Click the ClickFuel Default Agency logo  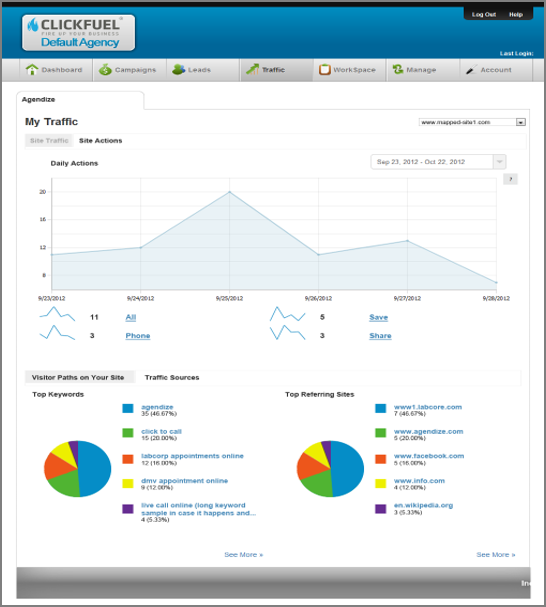coord(79,33)
